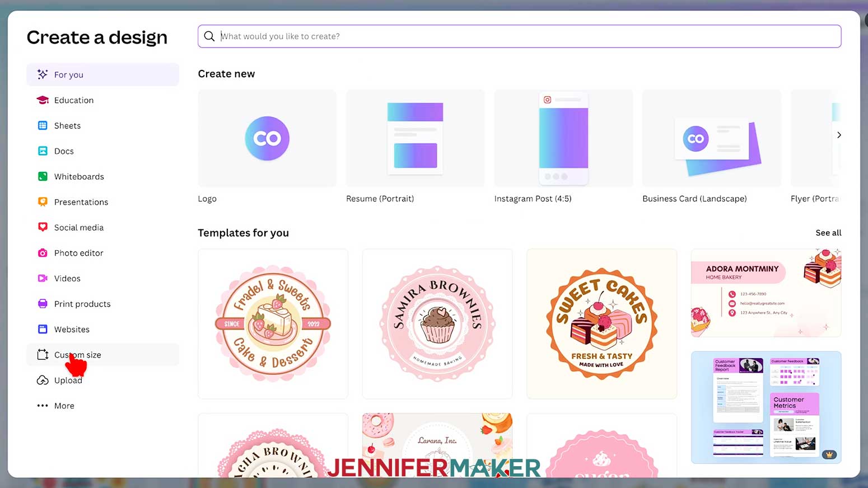Open Videos category
Image resolution: width=868 pixels, height=488 pixels.
(x=102, y=278)
